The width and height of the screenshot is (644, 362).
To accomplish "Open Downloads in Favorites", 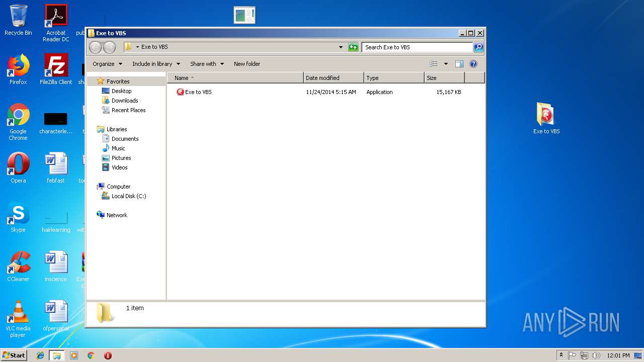I will point(125,101).
